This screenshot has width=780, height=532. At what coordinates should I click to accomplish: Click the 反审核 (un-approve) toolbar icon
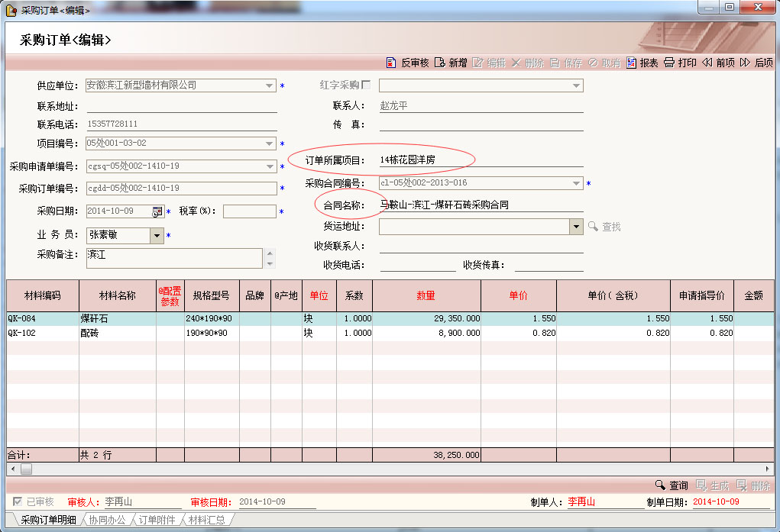click(391, 63)
